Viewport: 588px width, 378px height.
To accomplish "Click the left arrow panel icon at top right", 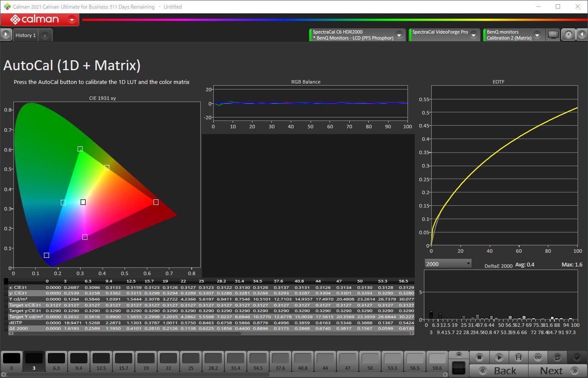I will pyautogui.click(x=582, y=35).
